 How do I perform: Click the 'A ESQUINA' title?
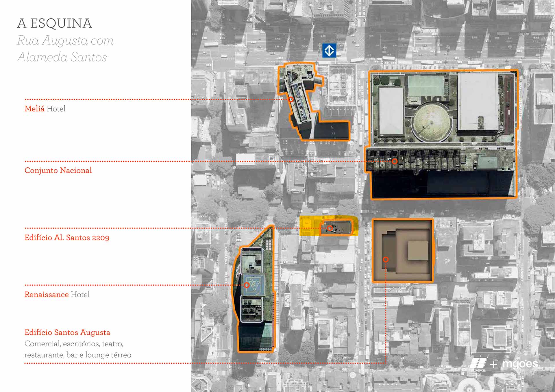tap(55, 23)
